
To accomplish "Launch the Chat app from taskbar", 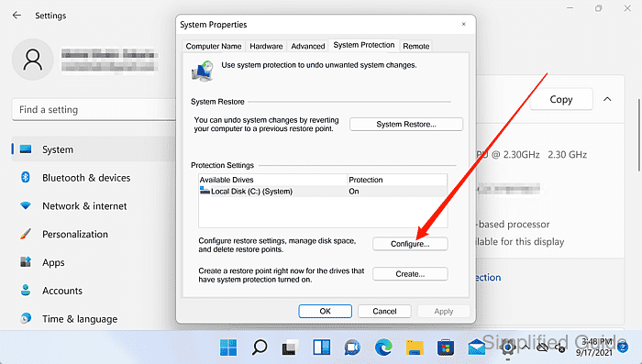I will [x=352, y=347].
